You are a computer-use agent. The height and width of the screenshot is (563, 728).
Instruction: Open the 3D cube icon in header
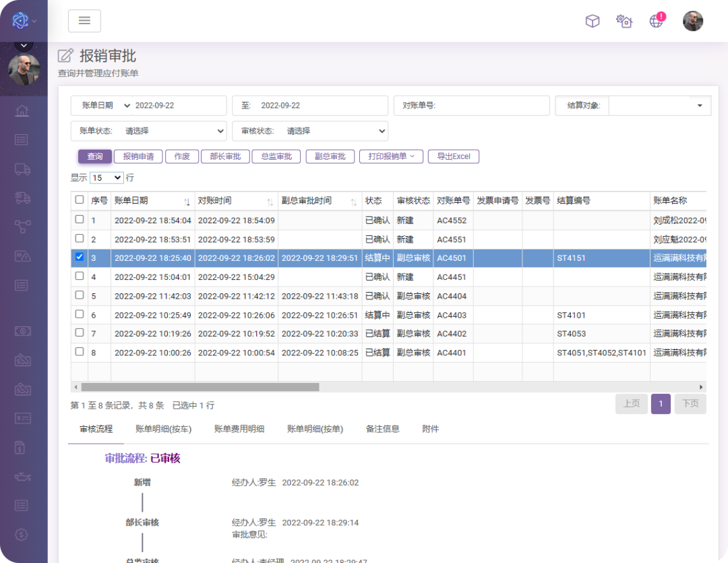[x=592, y=21]
